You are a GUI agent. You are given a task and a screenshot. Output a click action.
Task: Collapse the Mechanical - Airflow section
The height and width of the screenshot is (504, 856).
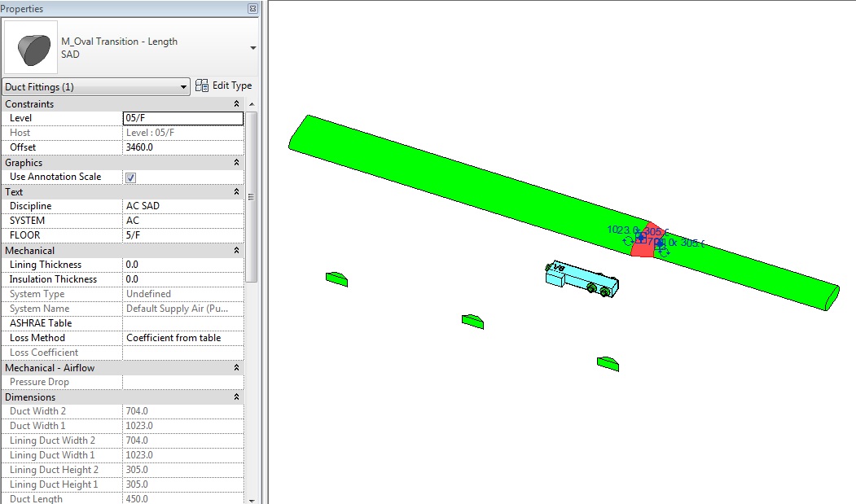click(x=236, y=367)
